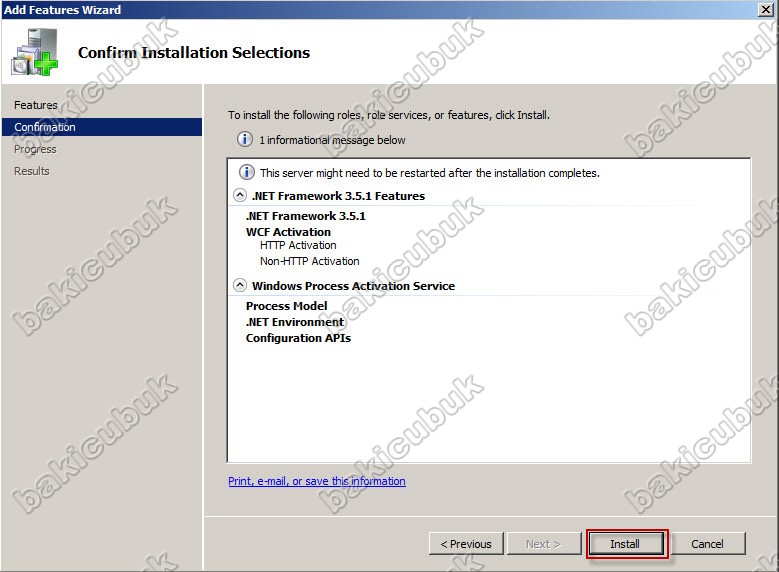Select the 'WCF Activation' entry
Viewport: 779px width, 572px height.
pos(288,232)
